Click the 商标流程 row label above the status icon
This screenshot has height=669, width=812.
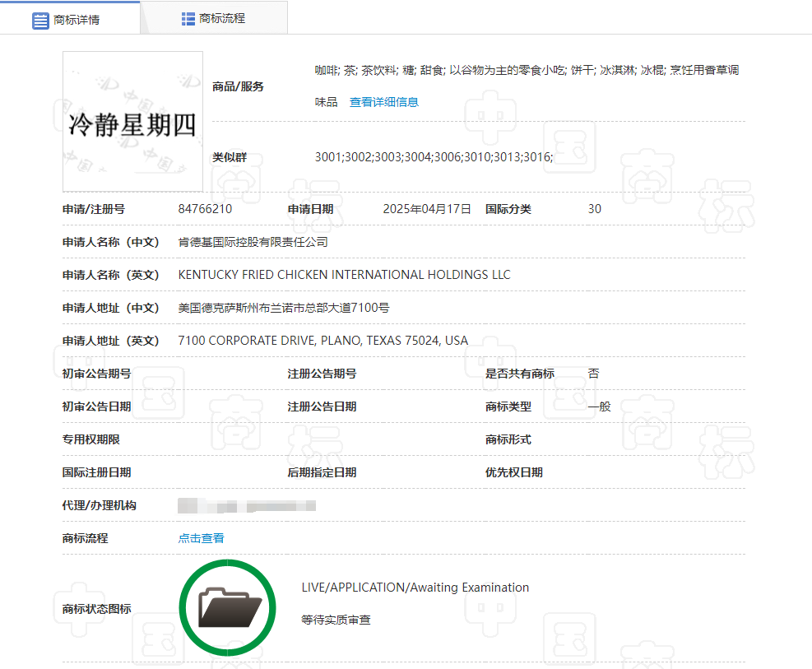pos(85,538)
